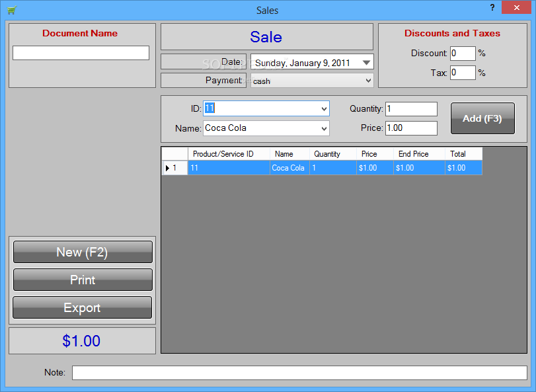
Task: Select row 1 via its row header arrow
Action: point(174,168)
